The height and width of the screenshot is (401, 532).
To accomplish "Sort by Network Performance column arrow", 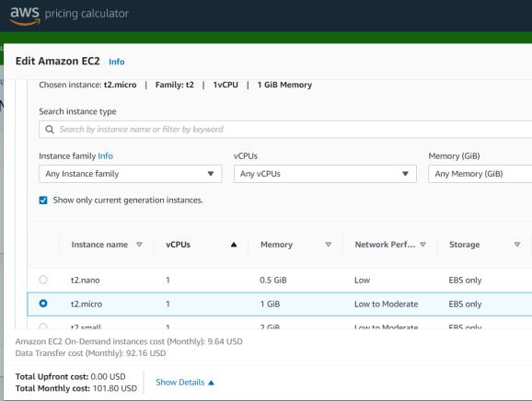I will click(422, 245).
